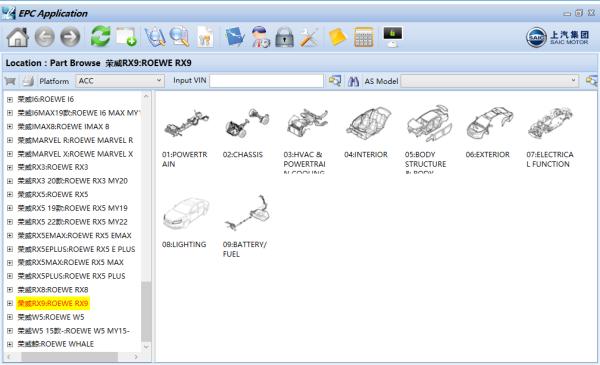The width and height of the screenshot is (600, 365).
Task: Click the padlock icon
Action: 285,37
